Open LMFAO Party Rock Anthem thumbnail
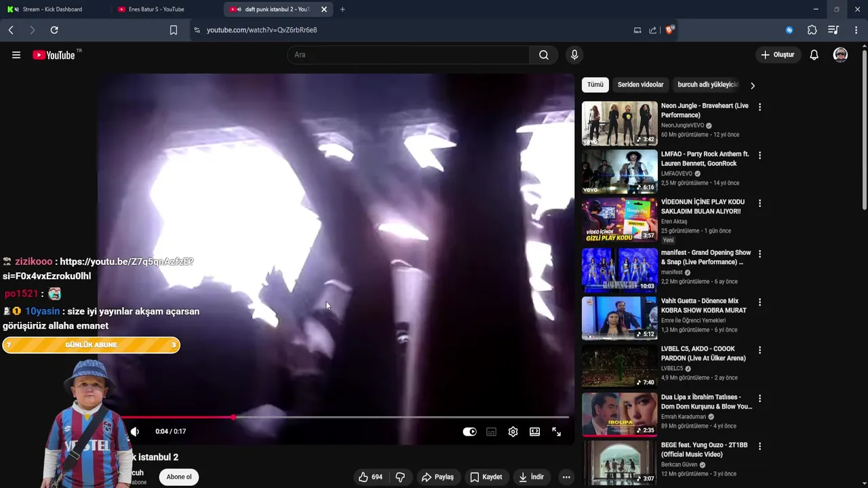The height and width of the screenshot is (488, 868). tap(620, 171)
